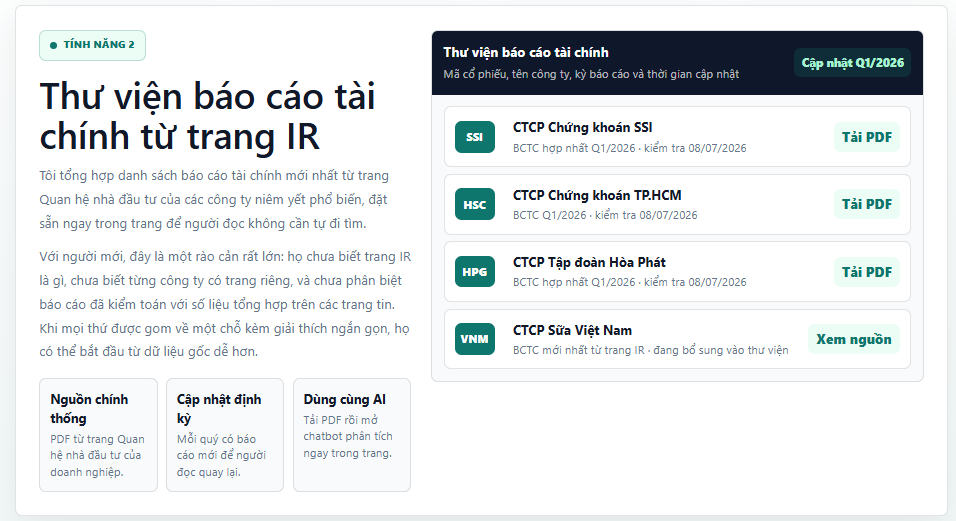Download PDF for CTCP Tập đoàn Hòa Phát

point(866,272)
